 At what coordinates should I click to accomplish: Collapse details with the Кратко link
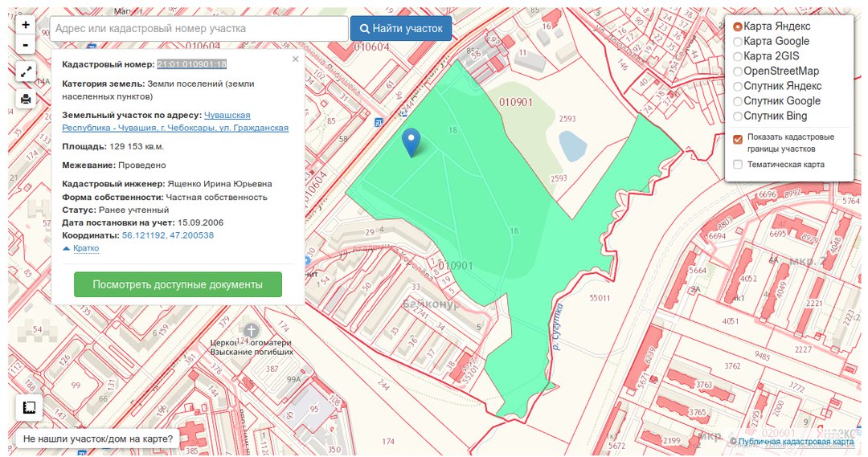point(85,248)
